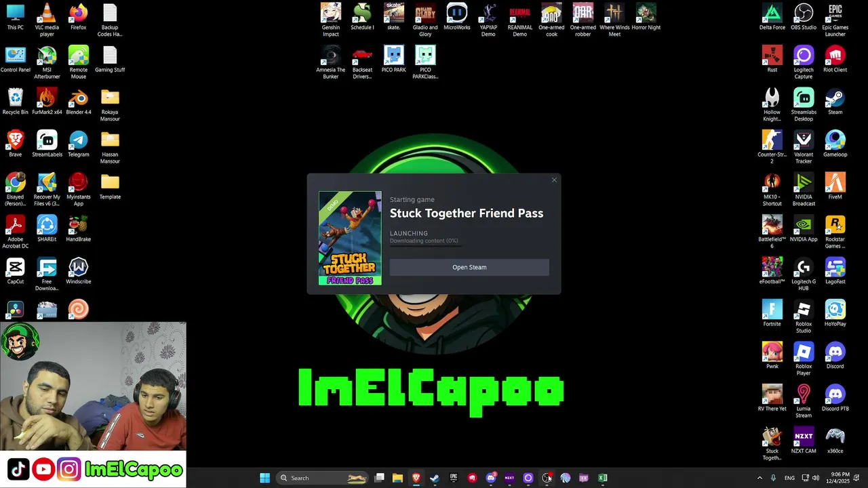
Task: Select the Epic Games Launcher icon
Action: click(835, 20)
